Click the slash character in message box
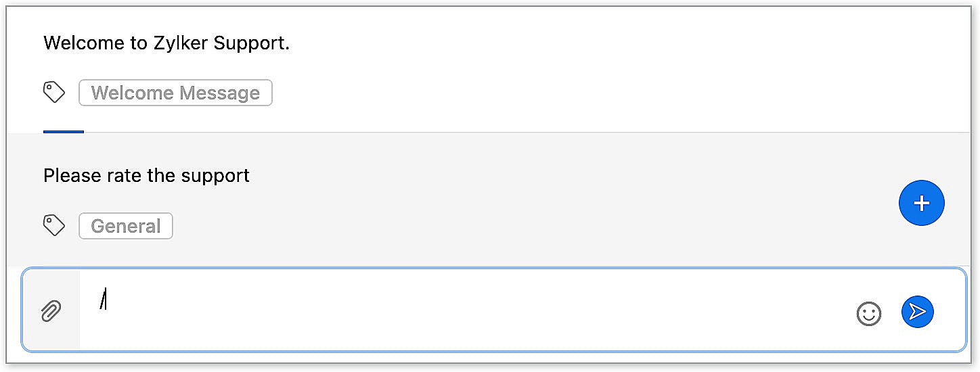980x372 pixels. 104,300
